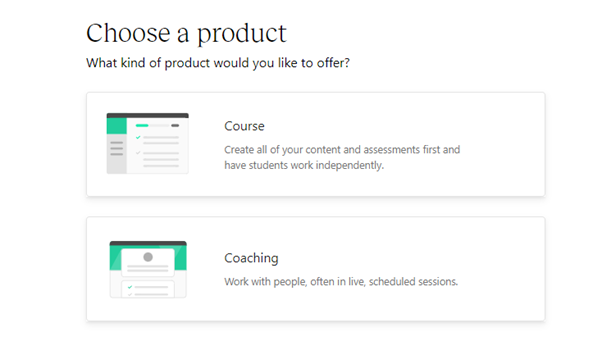Click the gray sidebar lines in Course illustration
The width and height of the screenshot is (602, 364).
point(117,148)
